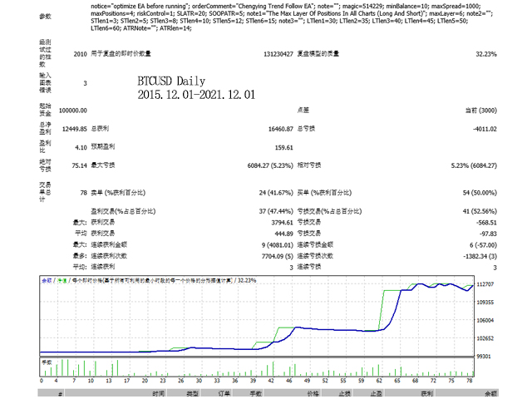
Task: Select average profit trade 444.89
Action: tap(283, 234)
